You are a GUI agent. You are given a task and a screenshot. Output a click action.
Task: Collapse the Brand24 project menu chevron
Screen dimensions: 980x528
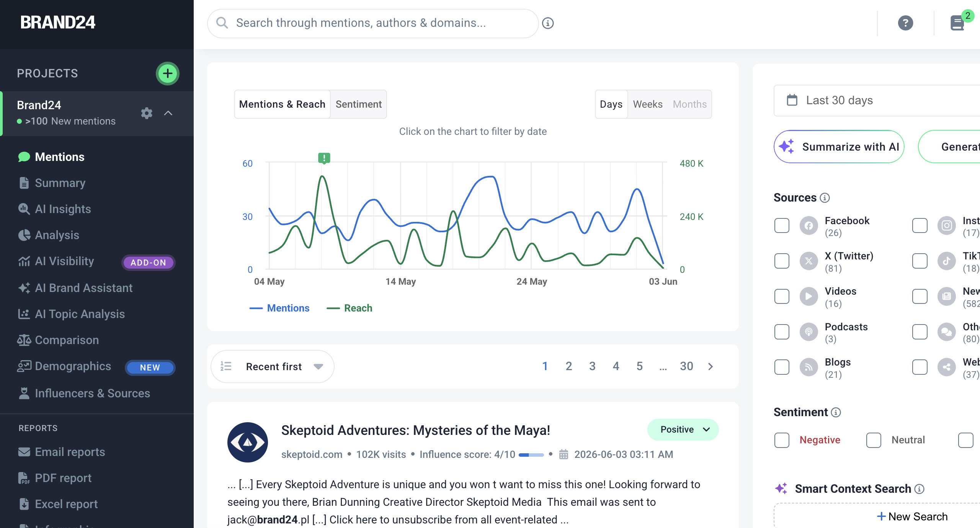(168, 113)
